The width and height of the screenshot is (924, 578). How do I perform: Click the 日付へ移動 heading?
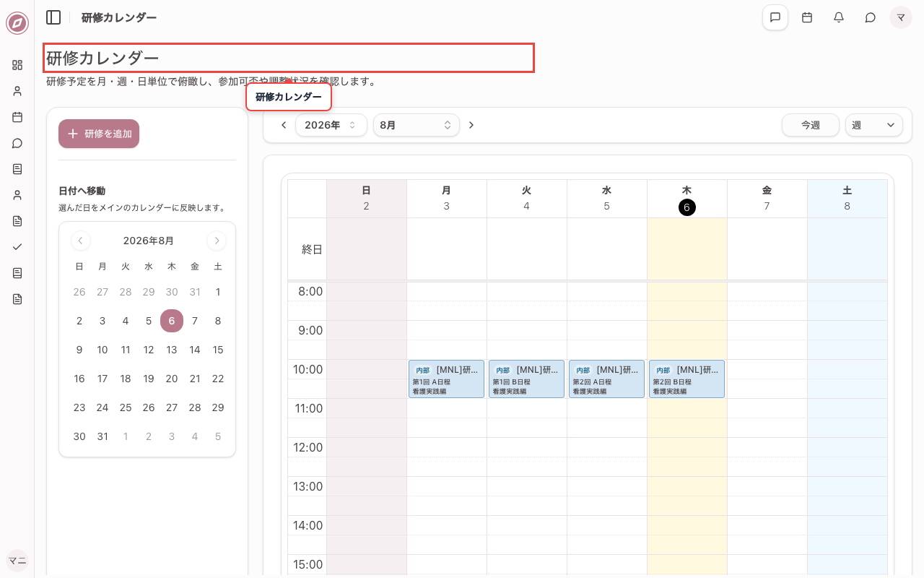coord(82,191)
